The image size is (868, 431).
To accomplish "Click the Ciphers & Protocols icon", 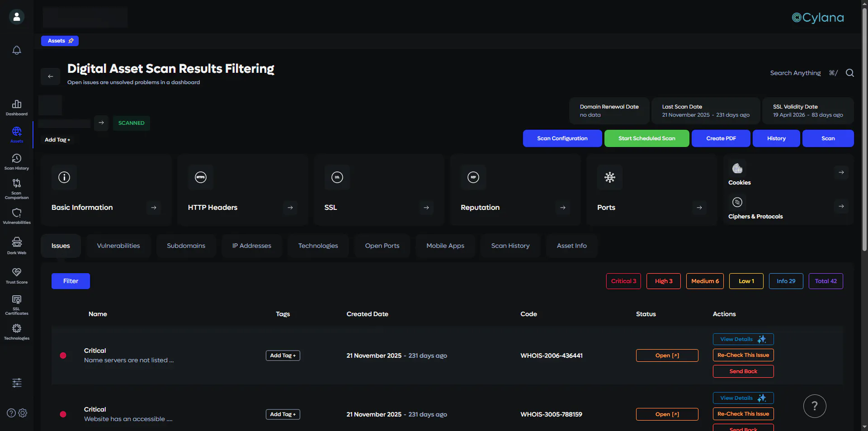I will pos(737,202).
